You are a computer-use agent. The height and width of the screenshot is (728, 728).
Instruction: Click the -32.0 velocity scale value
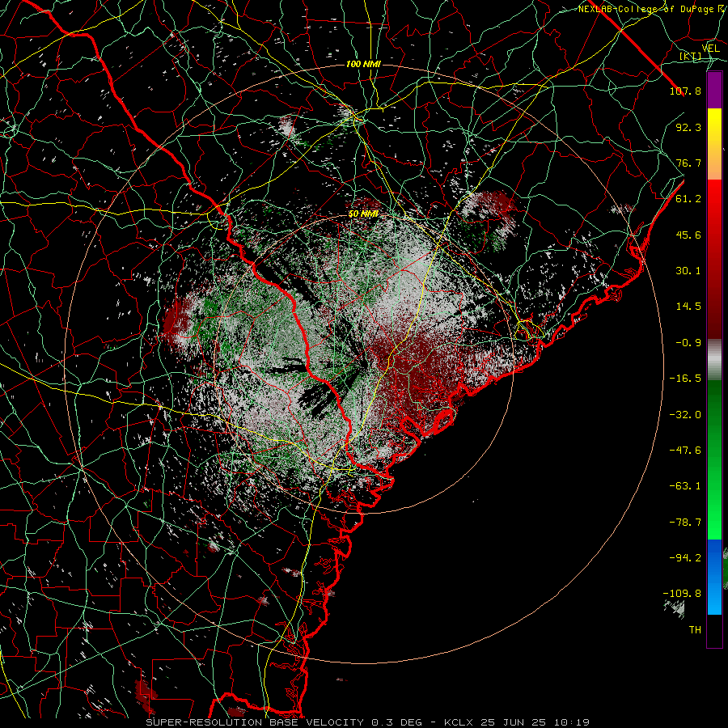pyautogui.click(x=685, y=415)
